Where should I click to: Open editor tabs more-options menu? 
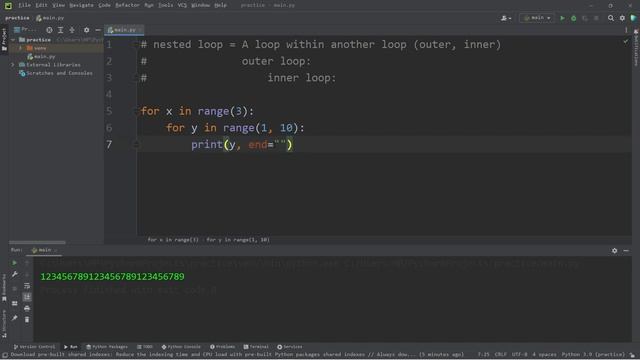pos(626,30)
